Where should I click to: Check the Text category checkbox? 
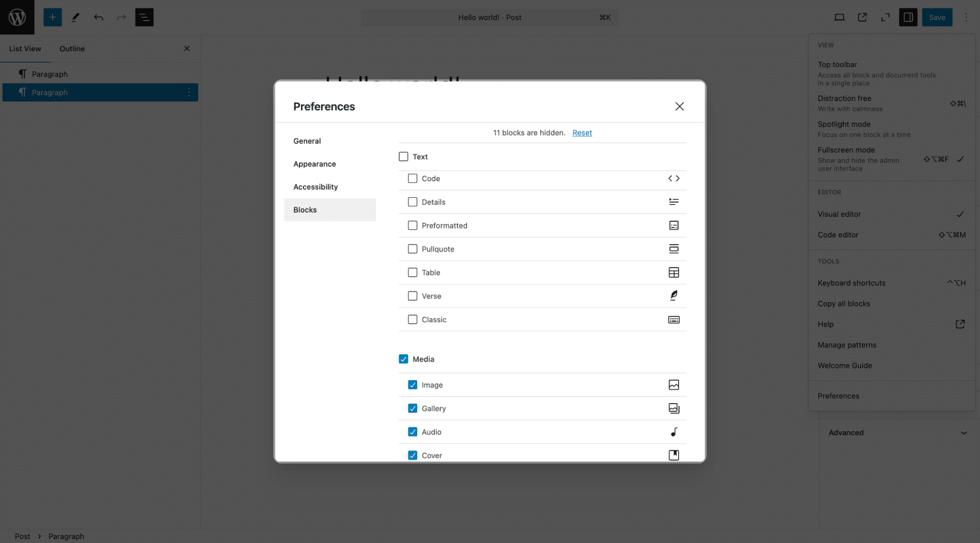click(403, 156)
